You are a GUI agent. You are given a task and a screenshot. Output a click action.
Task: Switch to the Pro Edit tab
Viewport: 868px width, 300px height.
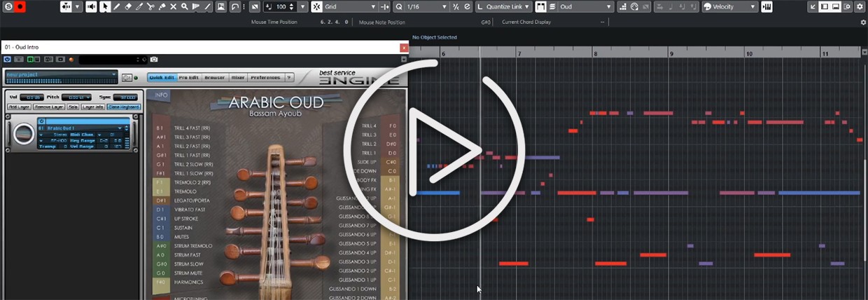click(189, 77)
